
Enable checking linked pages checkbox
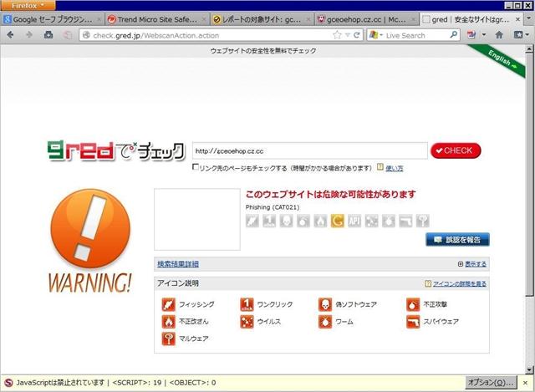click(x=196, y=167)
